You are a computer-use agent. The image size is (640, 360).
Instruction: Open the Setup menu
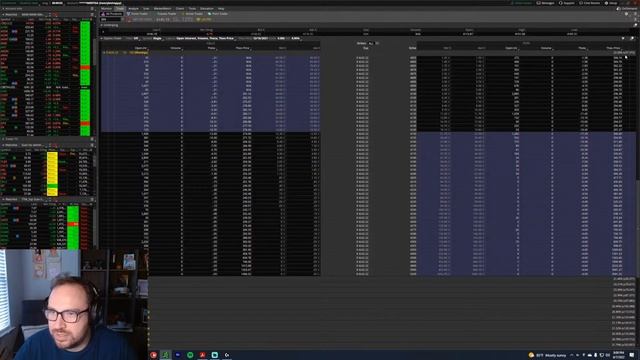611,3
